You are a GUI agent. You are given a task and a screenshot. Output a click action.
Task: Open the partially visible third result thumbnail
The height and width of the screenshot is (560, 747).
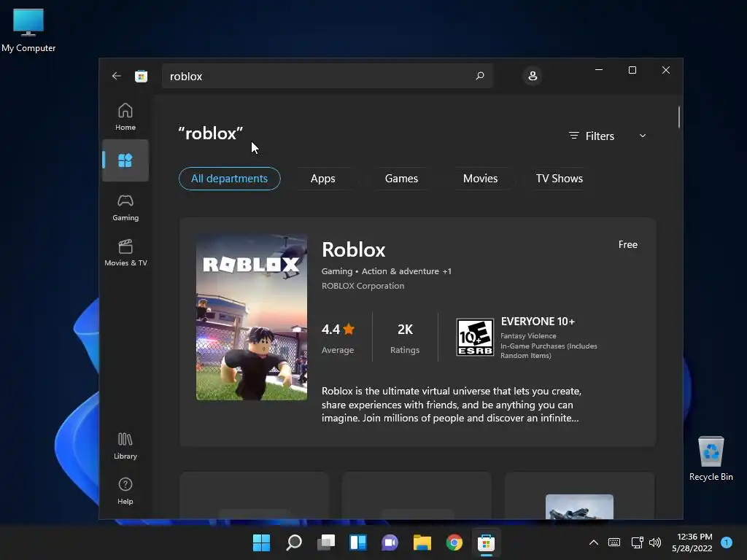click(579, 507)
